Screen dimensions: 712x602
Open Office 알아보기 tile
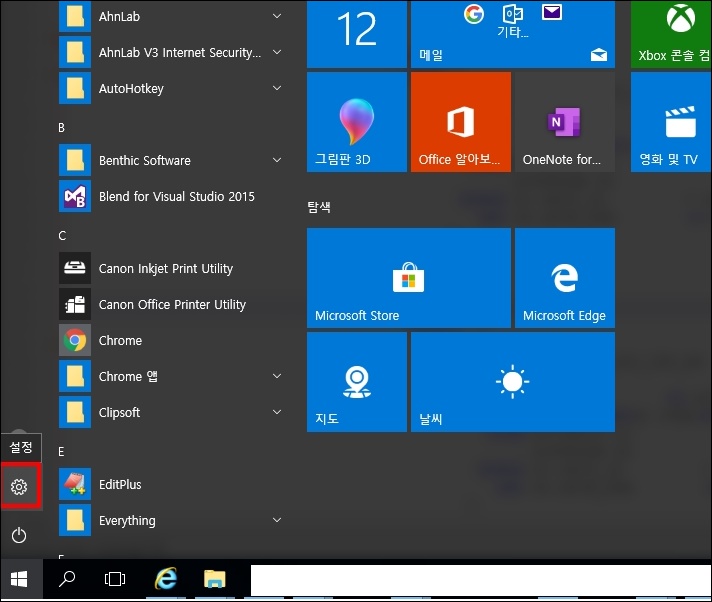point(461,122)
